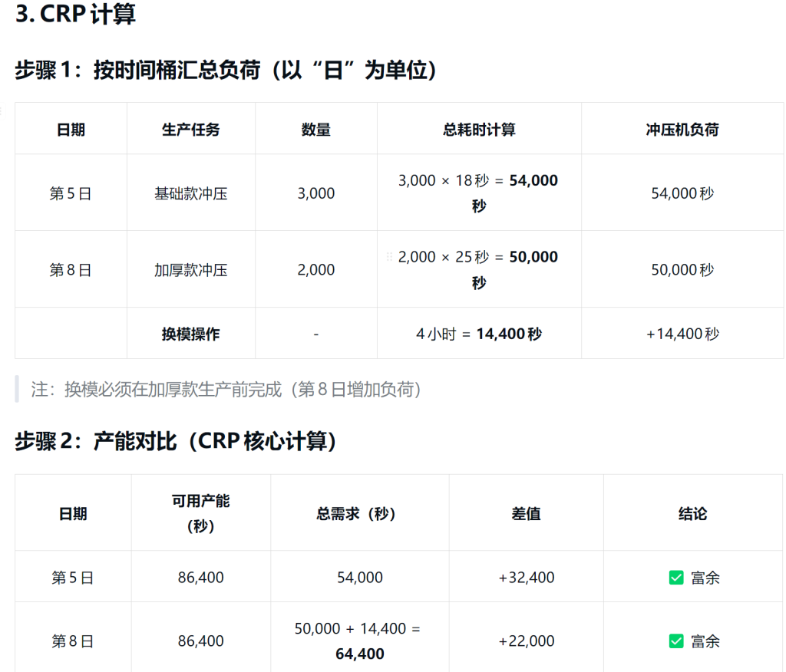This screenshot has width=786, height=672.
Task: Click "富余" text in the 第 5 日 row
Action: (x=705, y=578)
